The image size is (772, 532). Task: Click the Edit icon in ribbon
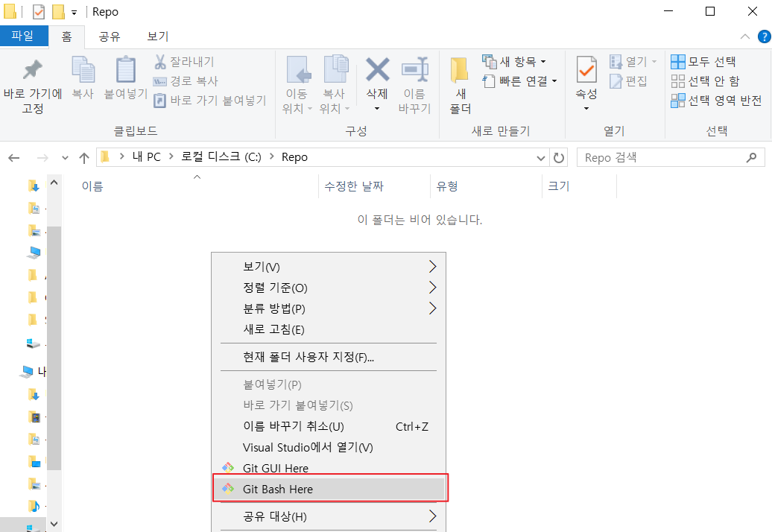pos(616,80)
